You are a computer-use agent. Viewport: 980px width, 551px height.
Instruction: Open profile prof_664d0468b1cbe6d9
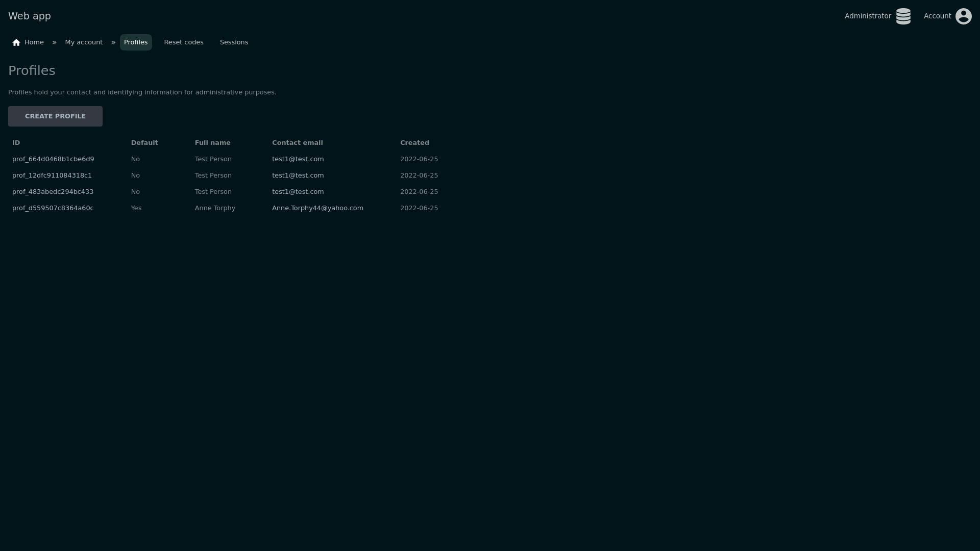[x=53, y=159]
